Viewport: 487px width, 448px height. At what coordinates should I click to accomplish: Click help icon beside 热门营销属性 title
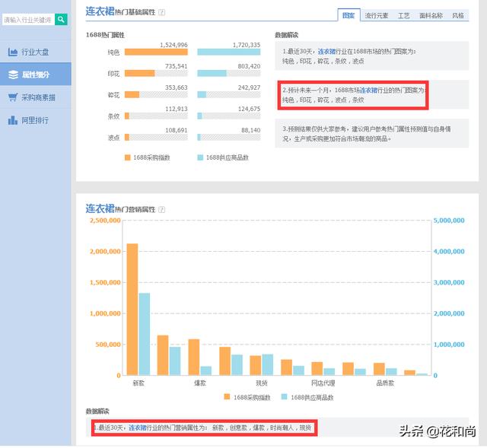[161, 209]
